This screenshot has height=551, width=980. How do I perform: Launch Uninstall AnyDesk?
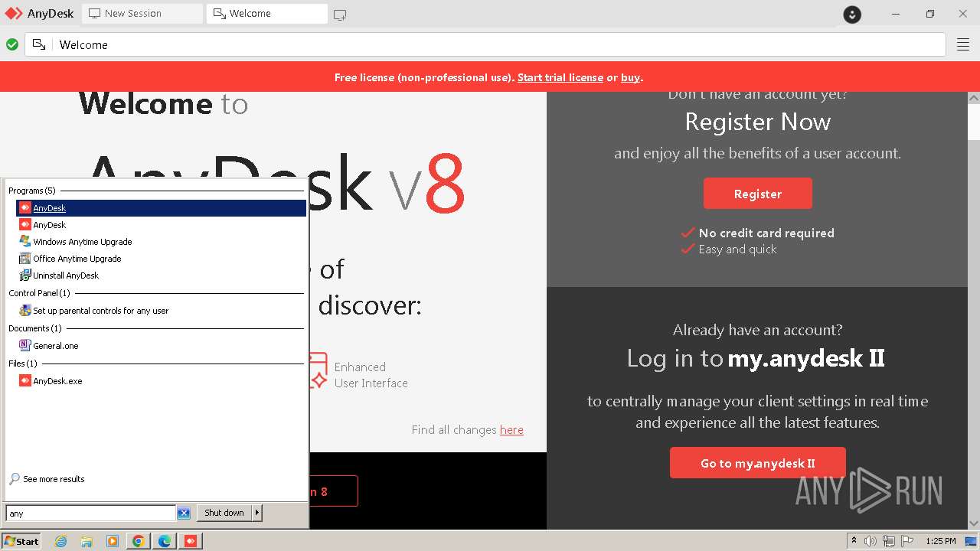[x=161, y=275]
